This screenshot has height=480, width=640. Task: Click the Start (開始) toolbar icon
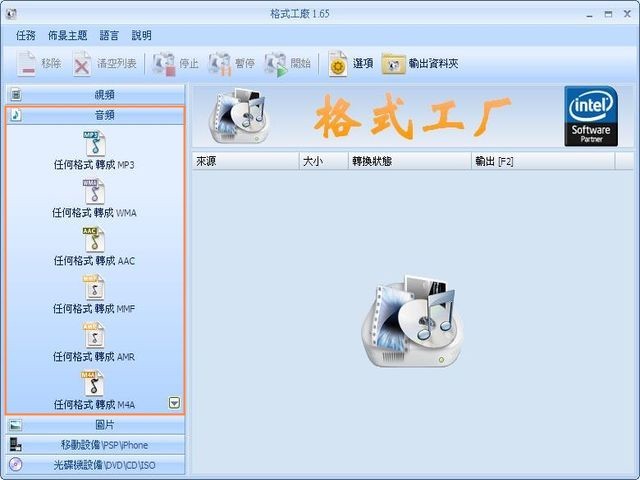276,64
